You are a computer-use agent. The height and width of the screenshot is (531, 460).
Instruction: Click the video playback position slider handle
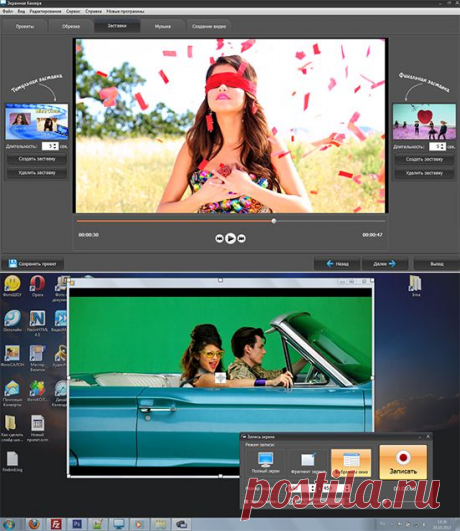[274, 221]
